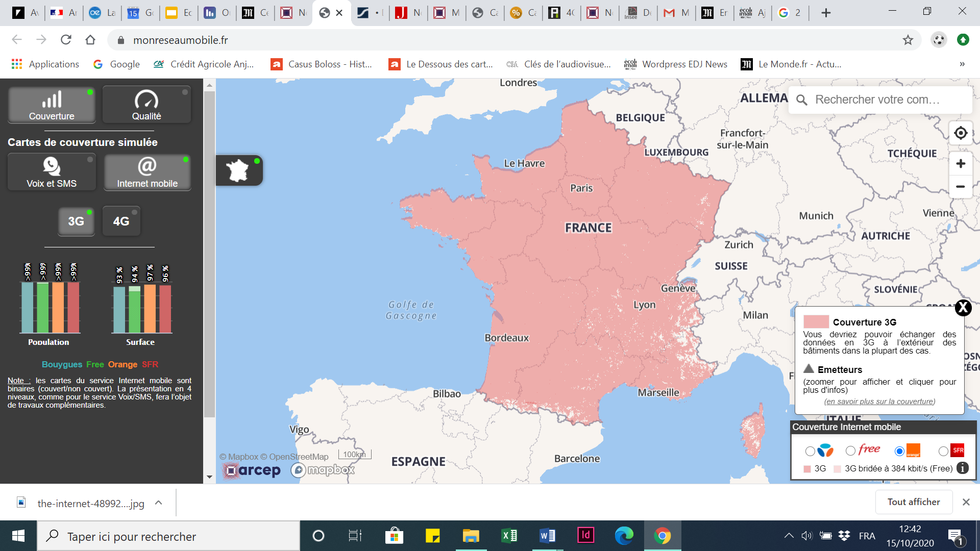Expand download options for the-internet jpg file

coord(159,503)
